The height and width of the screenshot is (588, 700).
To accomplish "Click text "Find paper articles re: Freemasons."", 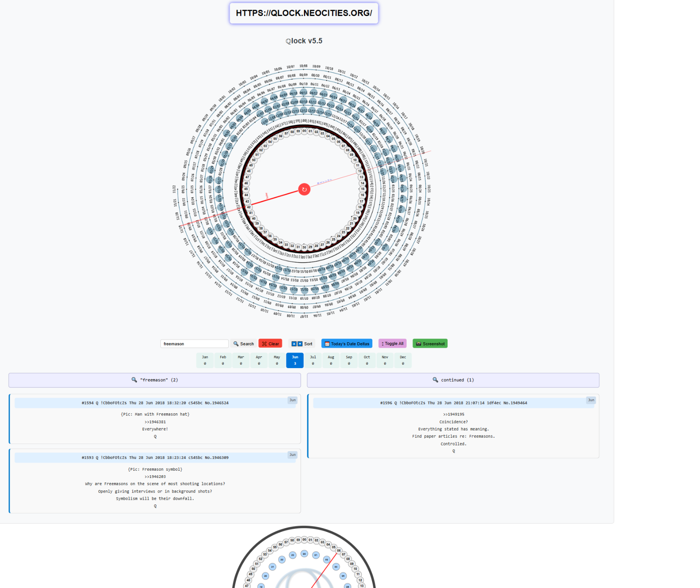I will [x=453, y=436].
